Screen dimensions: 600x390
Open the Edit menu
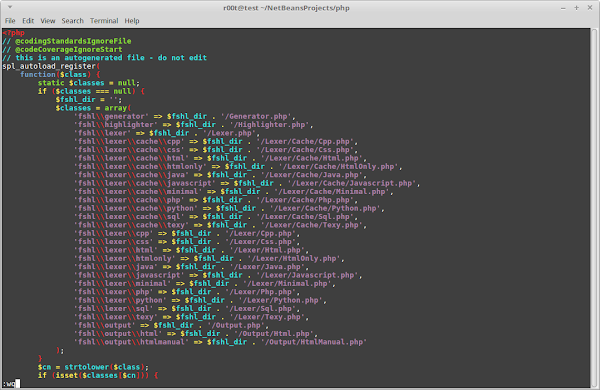[x=28, y=21]
